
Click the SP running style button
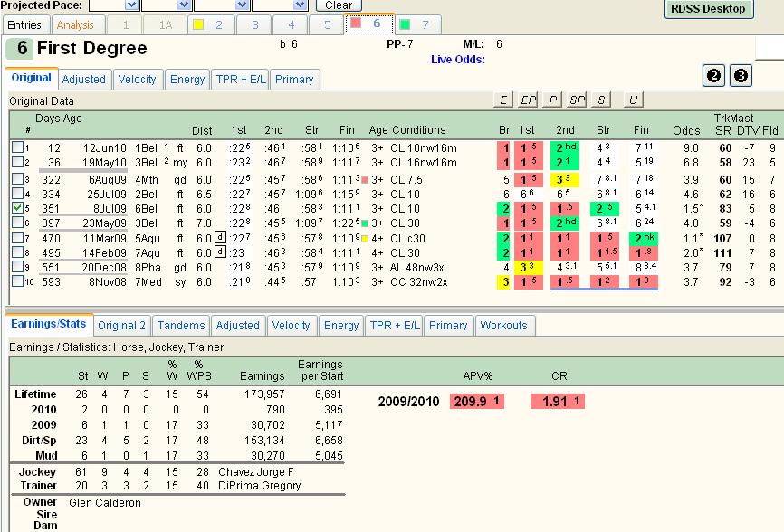(577, 100)
